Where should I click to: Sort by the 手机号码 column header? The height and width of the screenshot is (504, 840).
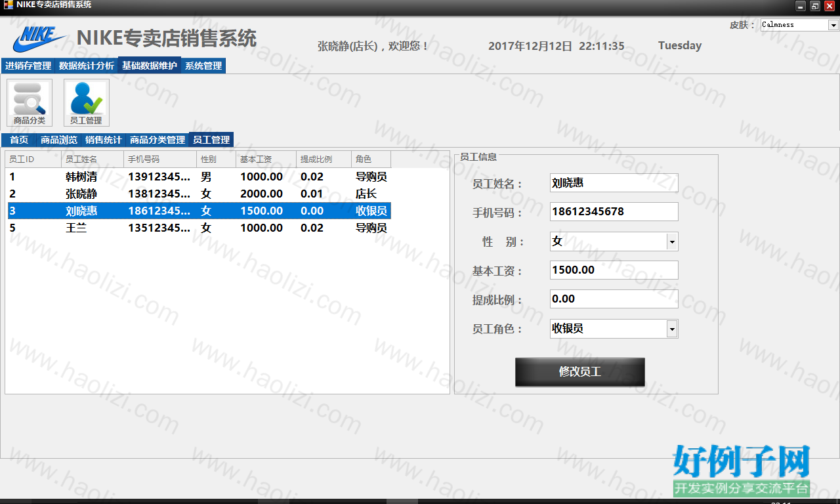[160, 159]
